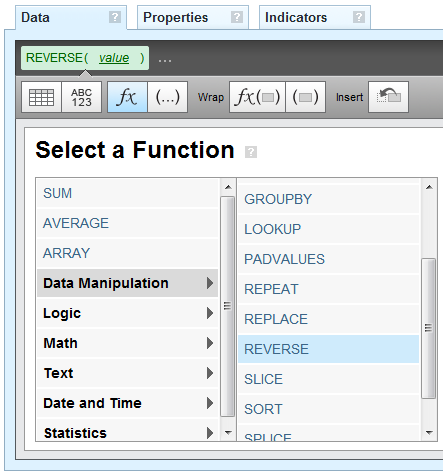Switch to the Properties tab
The width and height of the screenshot is (443, 475).
193,17
